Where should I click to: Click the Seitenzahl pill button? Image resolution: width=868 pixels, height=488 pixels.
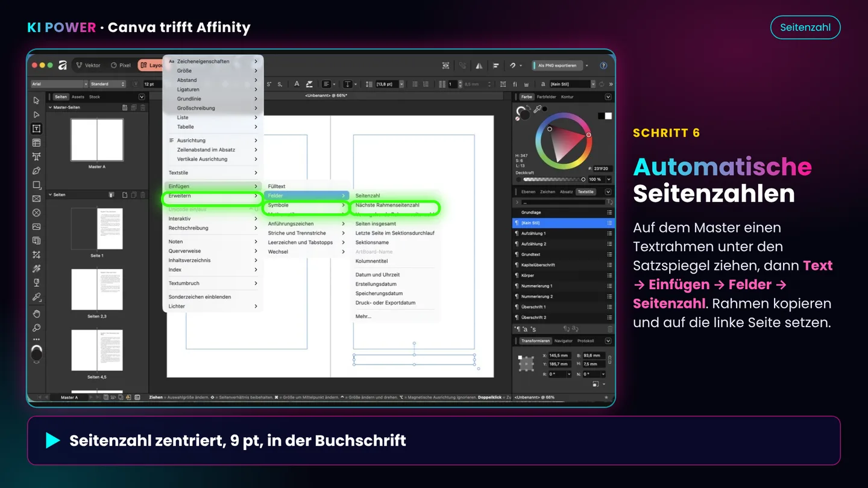coord(805,27)
